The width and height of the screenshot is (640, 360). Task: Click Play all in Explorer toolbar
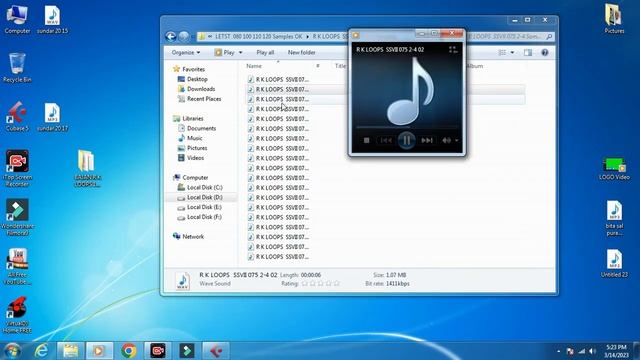(x=265, y=53)
